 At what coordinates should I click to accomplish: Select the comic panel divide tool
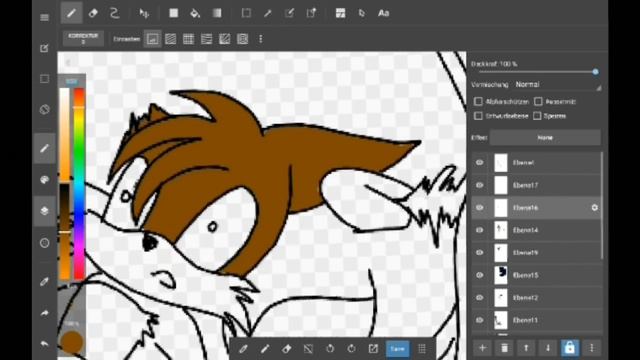[x=340, y=13]
